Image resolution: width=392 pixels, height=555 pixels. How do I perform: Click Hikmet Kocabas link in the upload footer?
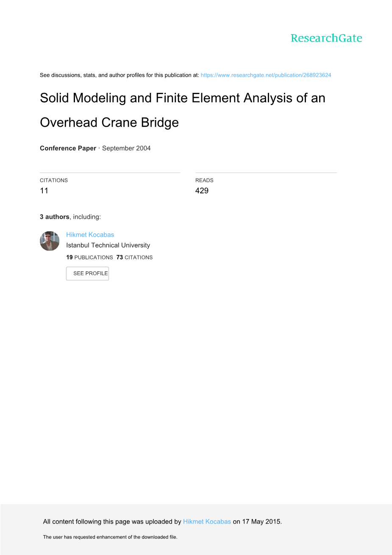point(207,522)
